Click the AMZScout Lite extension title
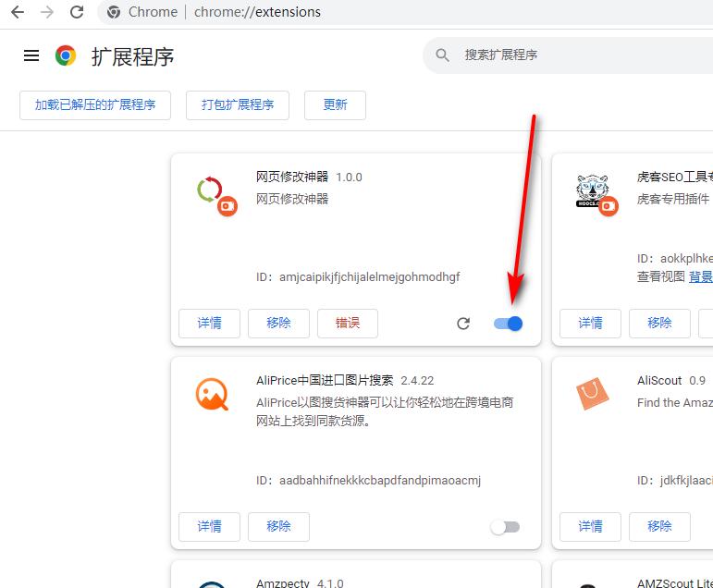 [675, 582]
